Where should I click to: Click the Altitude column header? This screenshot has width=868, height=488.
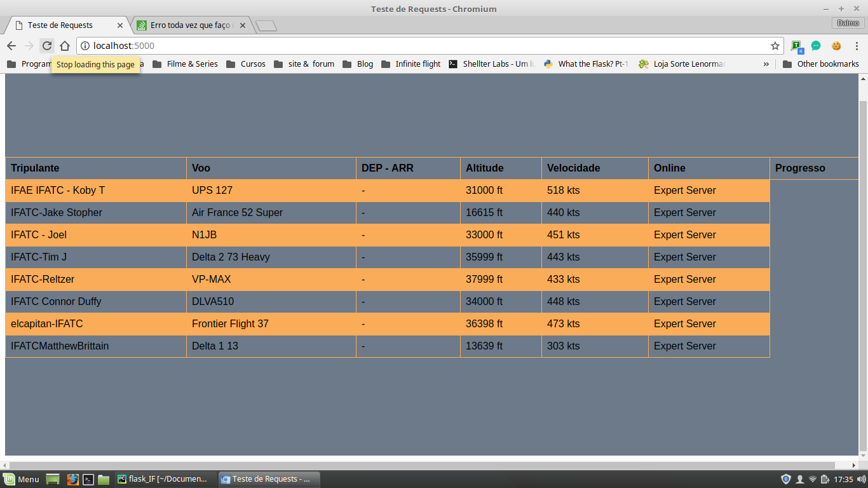(x=501, y=168)
